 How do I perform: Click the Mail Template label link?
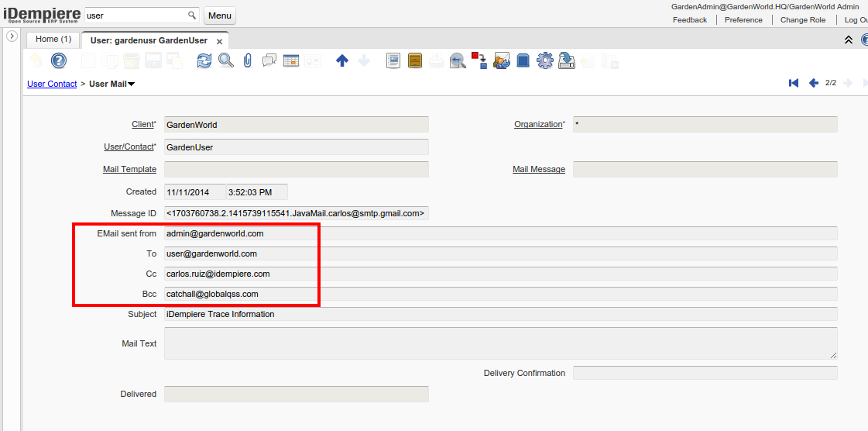[x=129, y=169]
